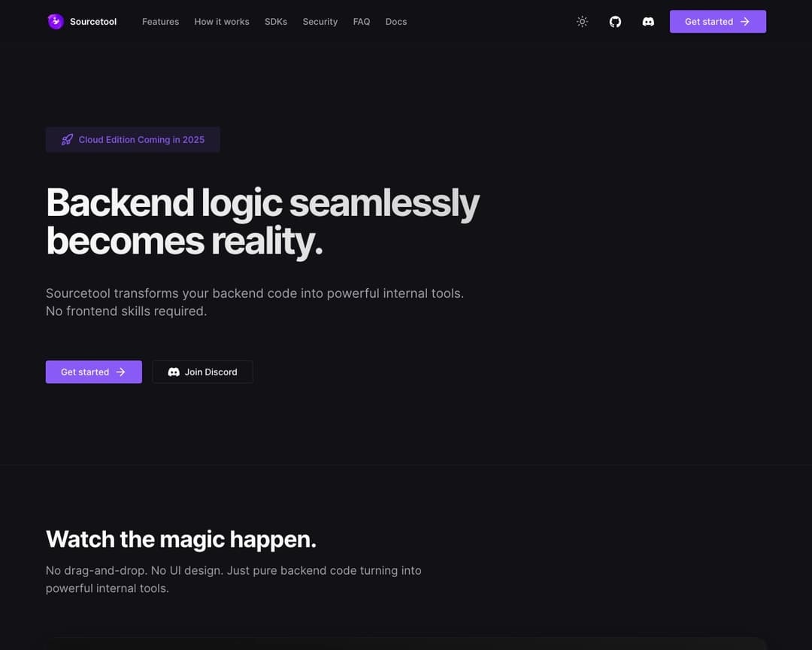The image size is (812, 650).
Task: Open the Sourcetool home link text
Action: pos(93,22)
